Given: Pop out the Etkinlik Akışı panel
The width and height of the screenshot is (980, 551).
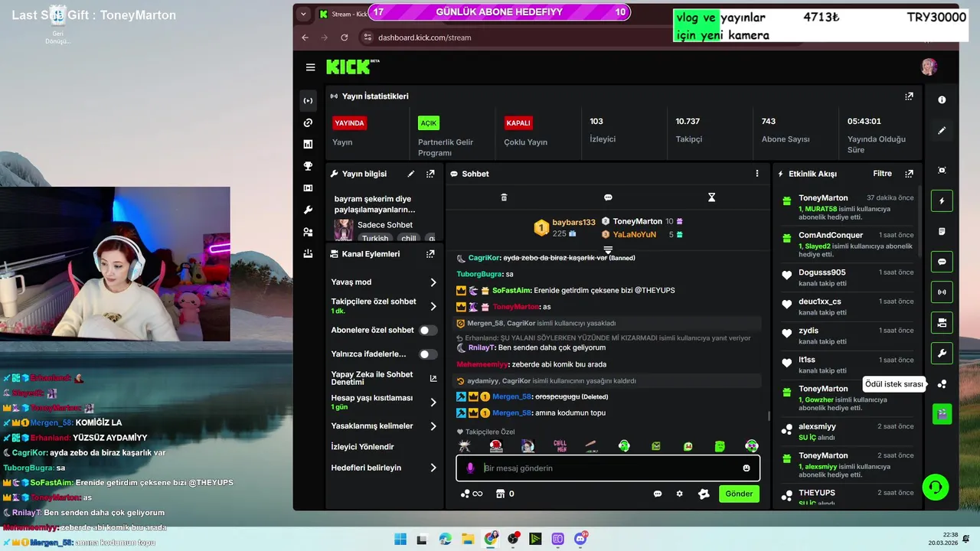Looking at the screenshot, I should [909, 174].
